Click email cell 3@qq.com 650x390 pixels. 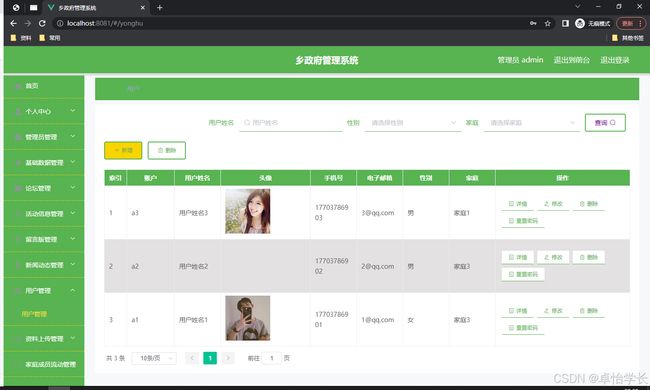(x=378, y=213)
